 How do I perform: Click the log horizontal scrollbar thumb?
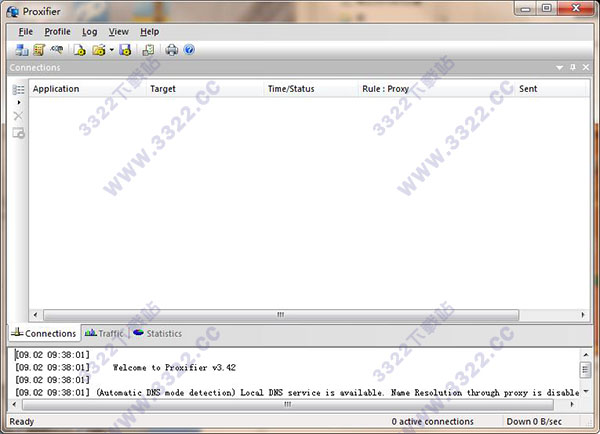pos(288,404)
